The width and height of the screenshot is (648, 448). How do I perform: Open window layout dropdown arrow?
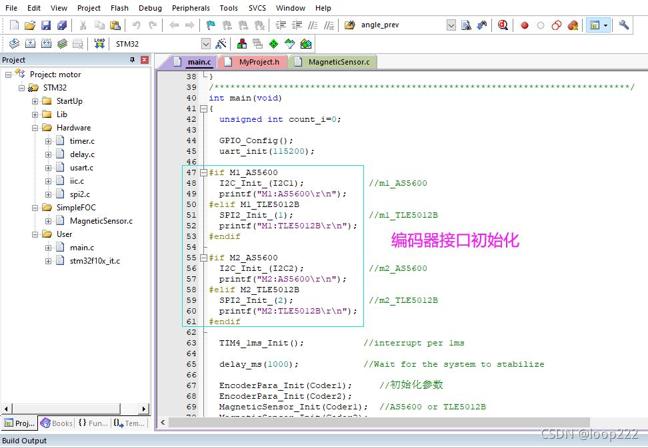(x=606, y=26)
